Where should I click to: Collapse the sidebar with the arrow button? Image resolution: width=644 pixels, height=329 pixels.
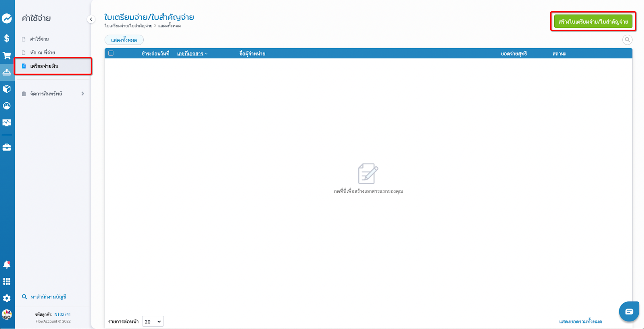91,19
